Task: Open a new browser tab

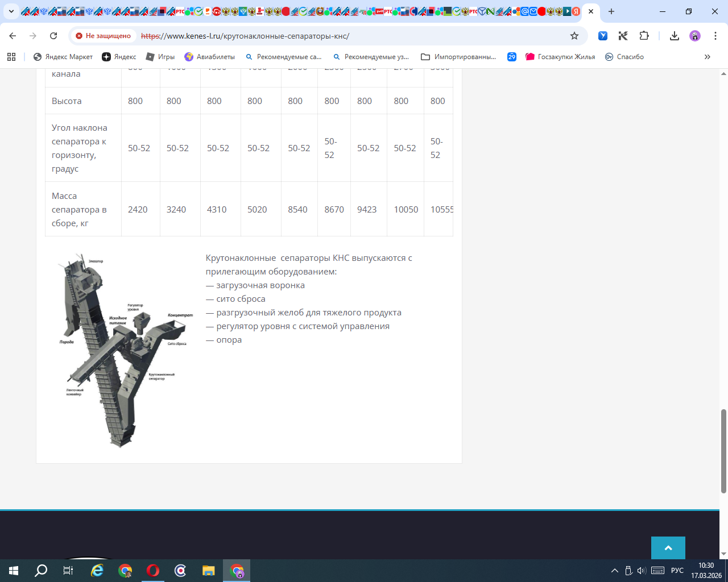Action: tap(611, 11)
